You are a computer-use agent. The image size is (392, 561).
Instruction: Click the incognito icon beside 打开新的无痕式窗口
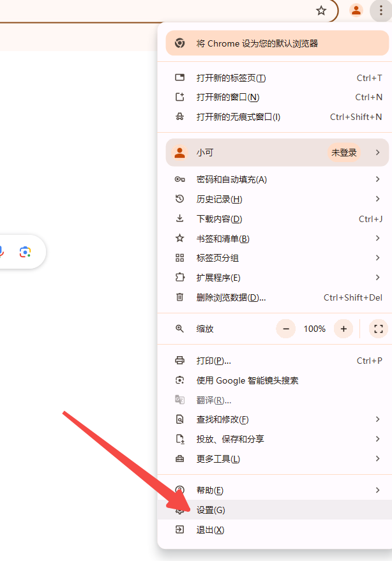(179, 117)
